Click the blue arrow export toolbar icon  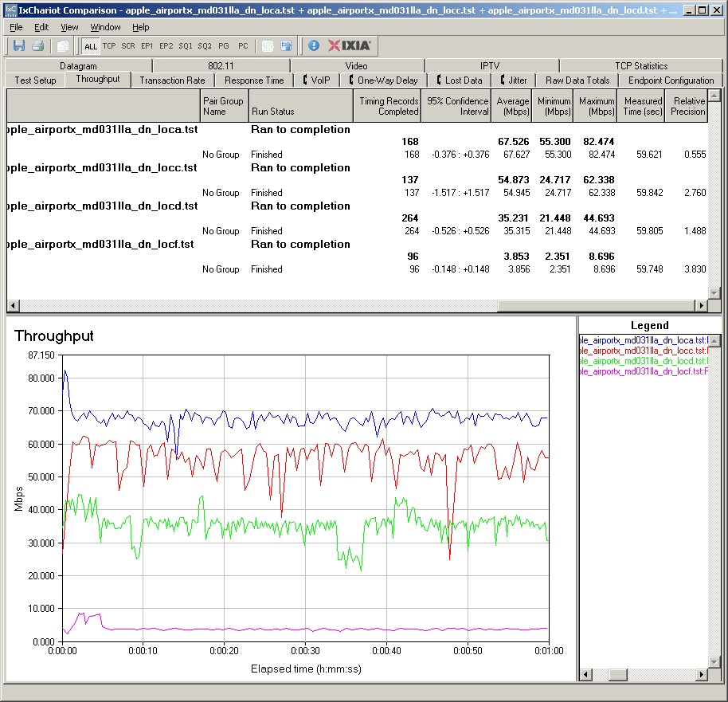tap(286, 45)
